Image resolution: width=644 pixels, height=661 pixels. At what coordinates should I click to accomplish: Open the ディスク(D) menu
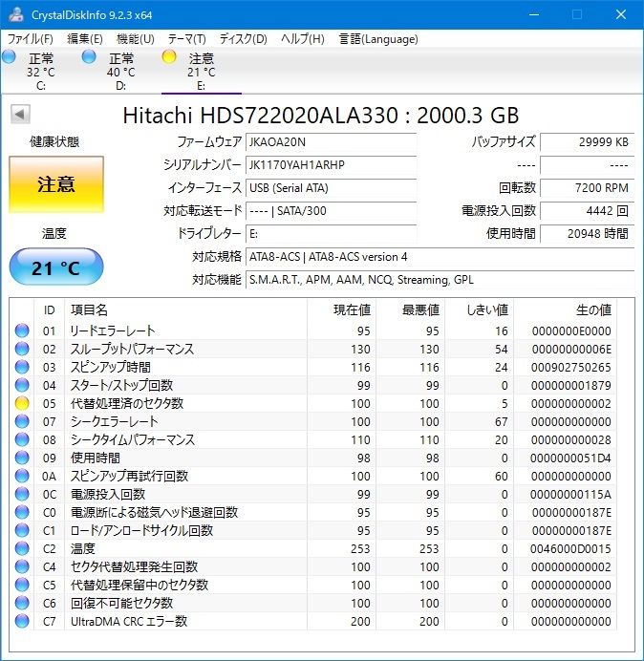244,39
